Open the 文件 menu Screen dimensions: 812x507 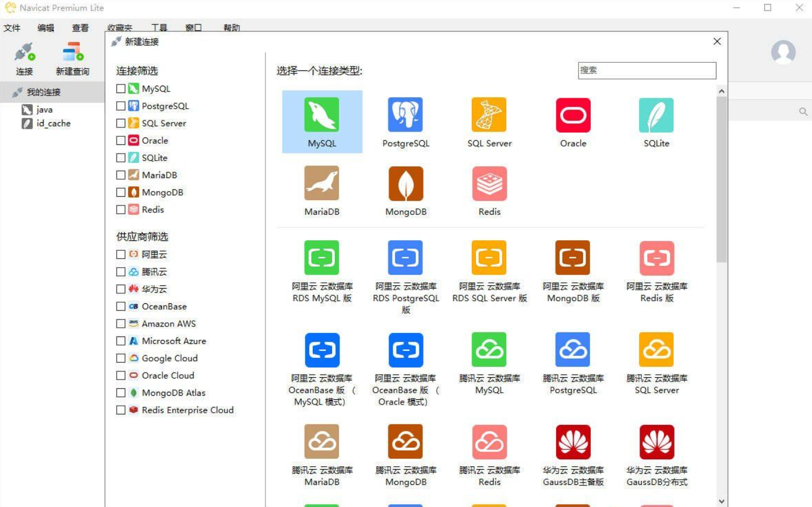(x=12, y=27)
